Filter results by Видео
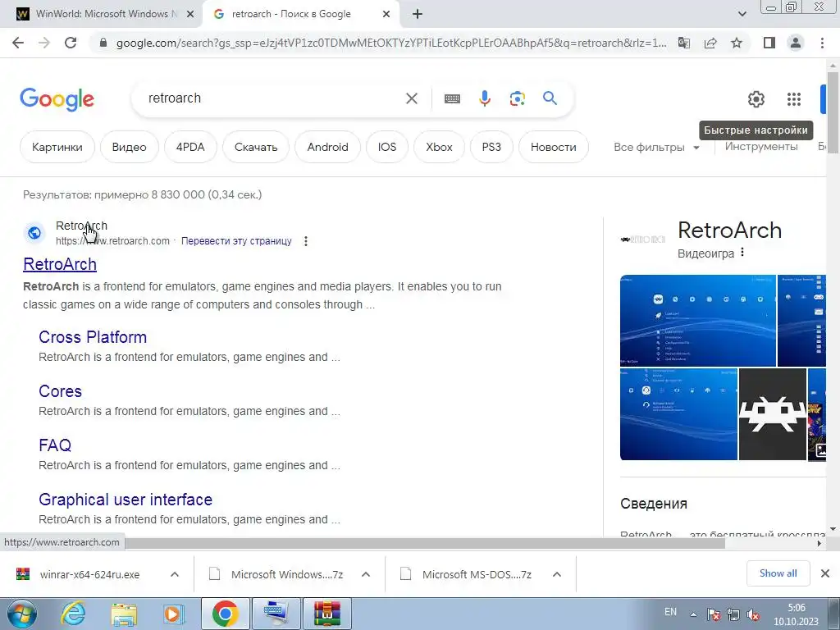Screen dimensions: 840x630 129,147
